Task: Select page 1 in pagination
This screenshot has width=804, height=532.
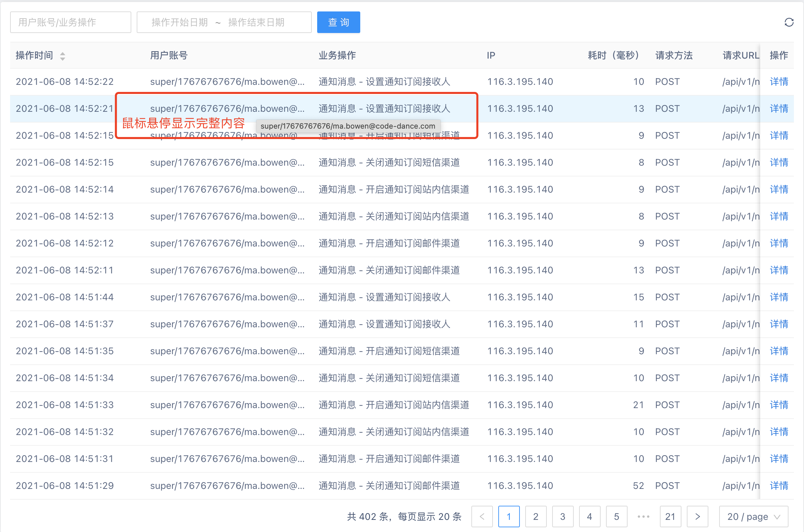Action: tap(508, 517)
